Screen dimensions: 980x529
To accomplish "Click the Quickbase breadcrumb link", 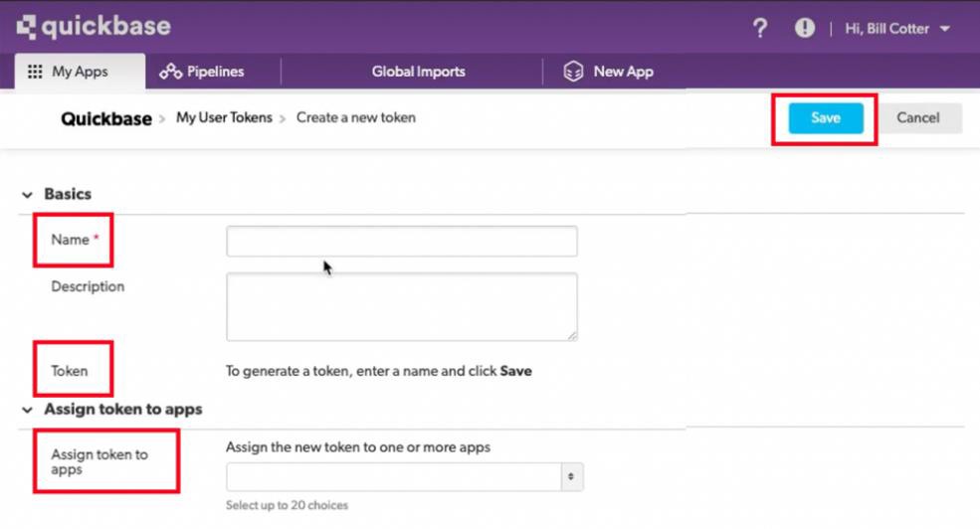I will (106, 118).
